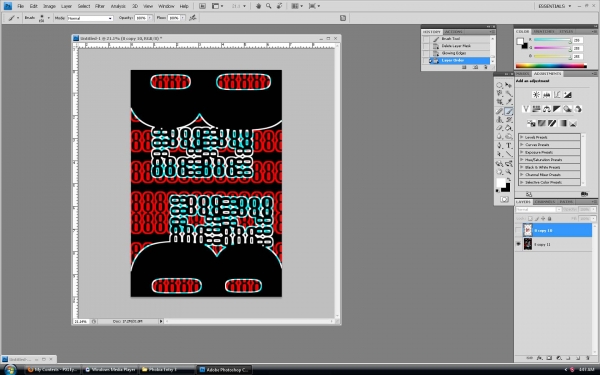Select the Magic Wand tool

[x=509, y=93]
